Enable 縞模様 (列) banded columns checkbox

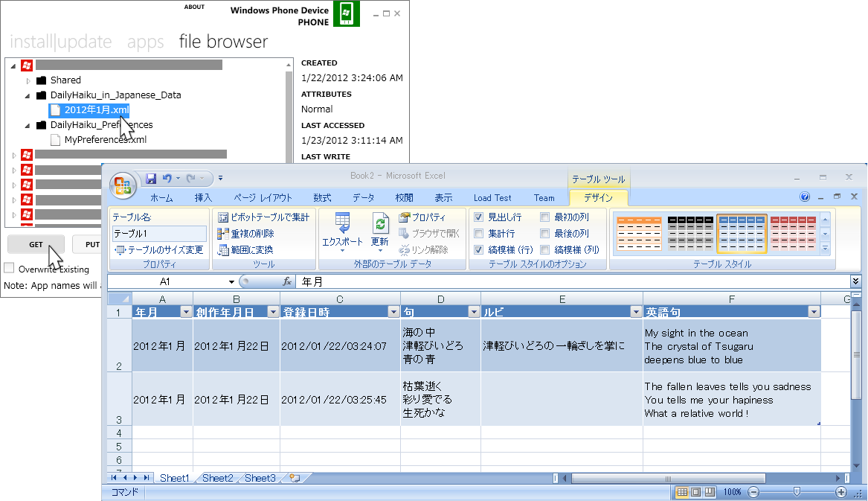[x=544, y=250]
